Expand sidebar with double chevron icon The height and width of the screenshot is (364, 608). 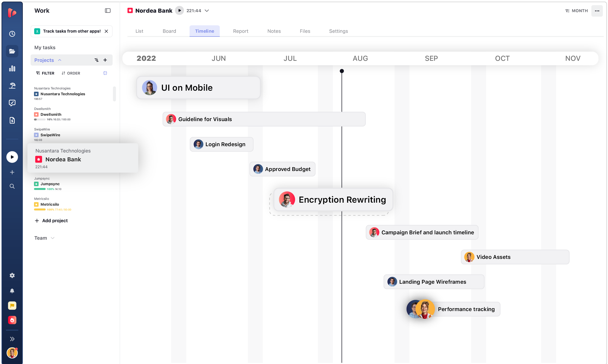click(x=12, y=339)
